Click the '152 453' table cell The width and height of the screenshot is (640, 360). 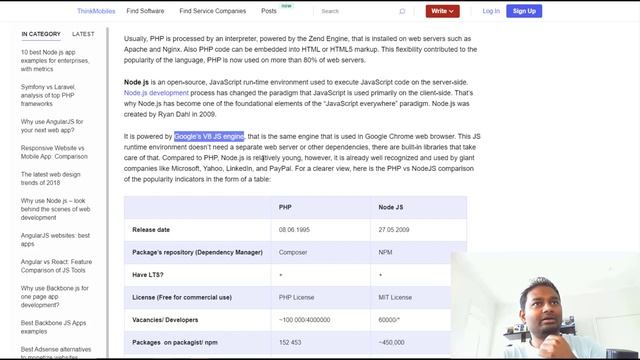point(290,342)
